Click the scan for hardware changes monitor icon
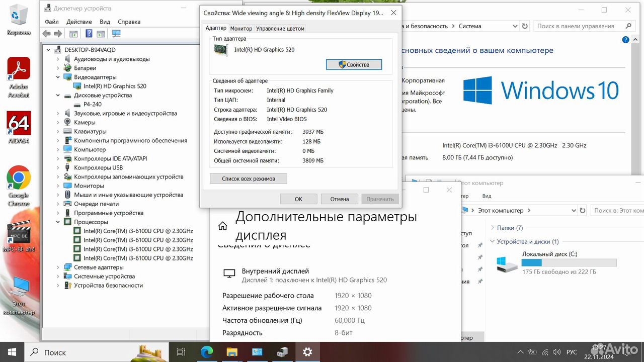The width and height of the screenshot is (644, 362). tap(116, 34)
